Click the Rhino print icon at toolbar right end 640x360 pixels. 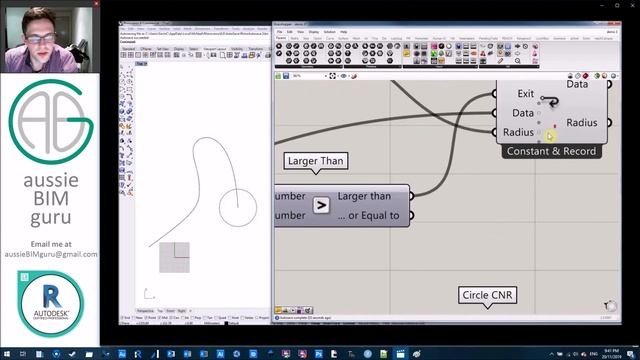(268, 55)
